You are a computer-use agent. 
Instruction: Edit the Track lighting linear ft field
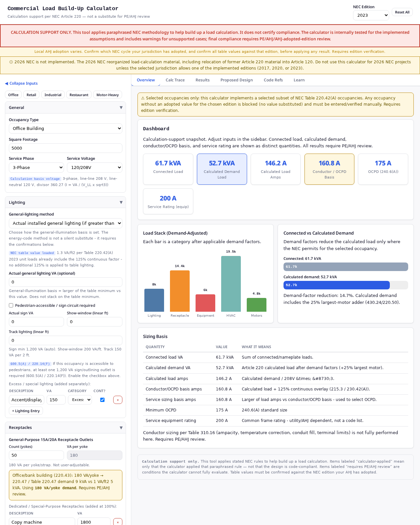coord(66,340)
